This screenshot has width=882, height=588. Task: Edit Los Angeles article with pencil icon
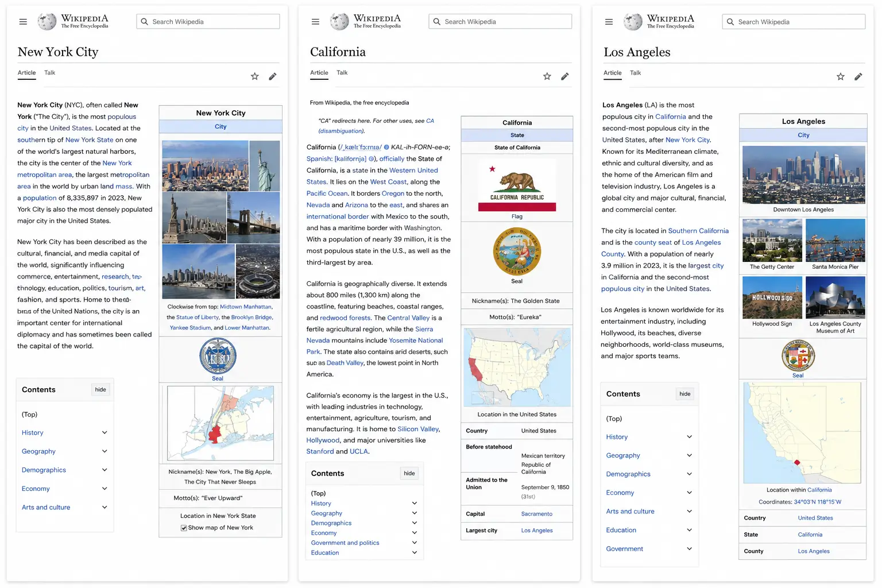click(858, 76)
